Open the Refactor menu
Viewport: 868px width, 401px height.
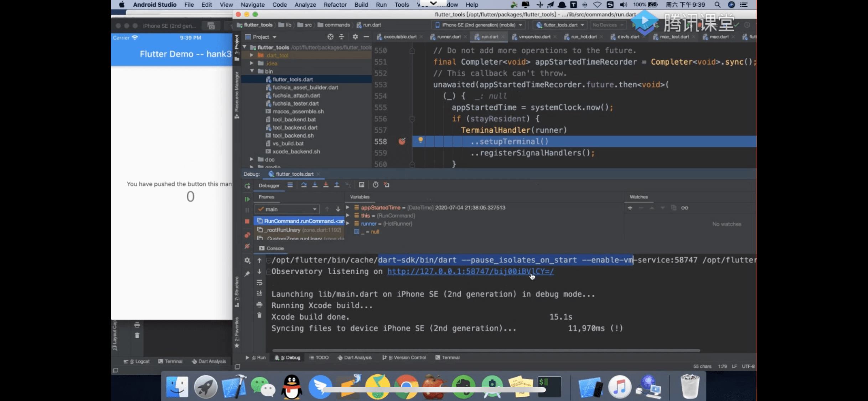tap(335, 5)
